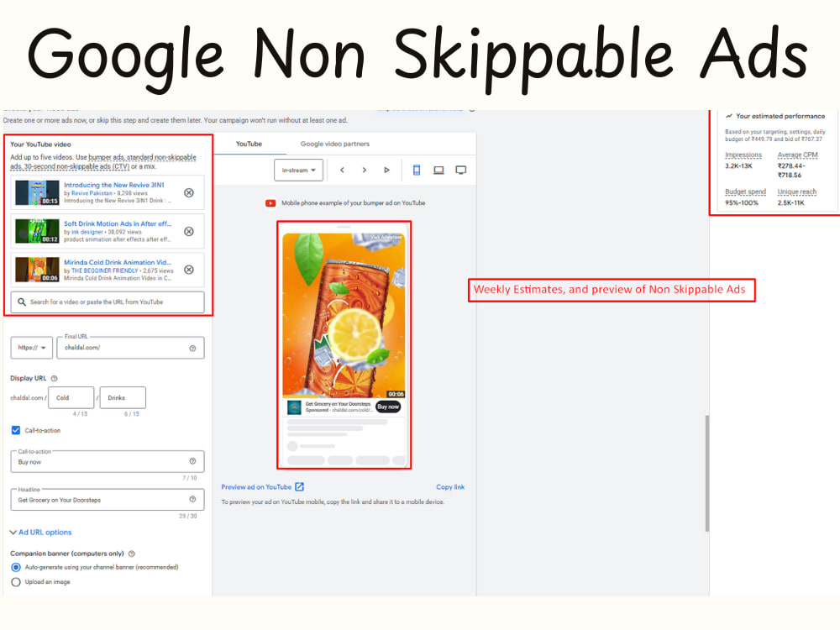Click ink designer channel name
This screenshot has width=840, height=630.
tap(87, 232)
